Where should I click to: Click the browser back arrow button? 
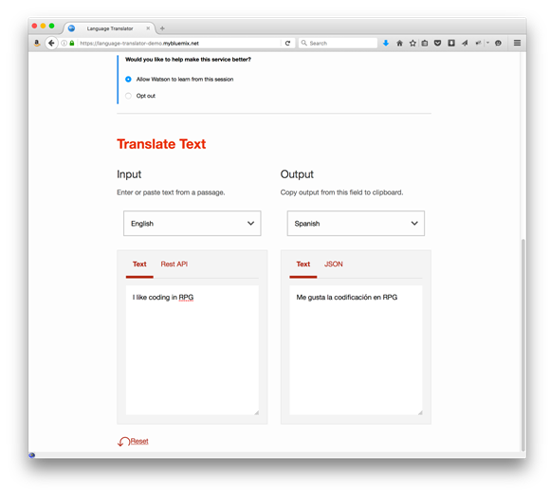[51, 43]
